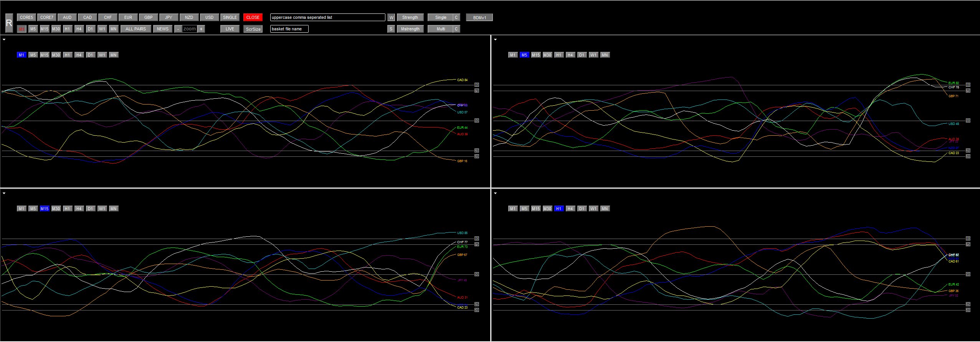Open the top-right chart panel menu arrow
The width and height of the screenshot is (980, 342).
click(495, 40)
